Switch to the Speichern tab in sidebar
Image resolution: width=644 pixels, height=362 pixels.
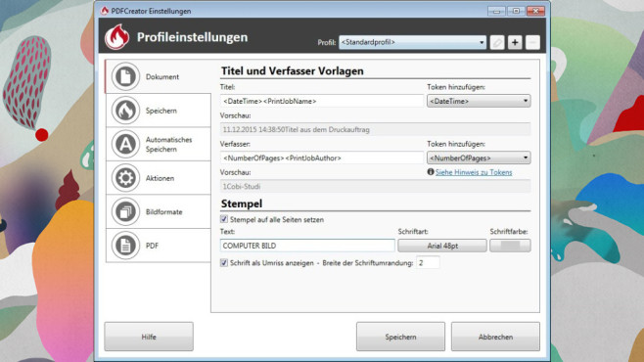point(159,111)
